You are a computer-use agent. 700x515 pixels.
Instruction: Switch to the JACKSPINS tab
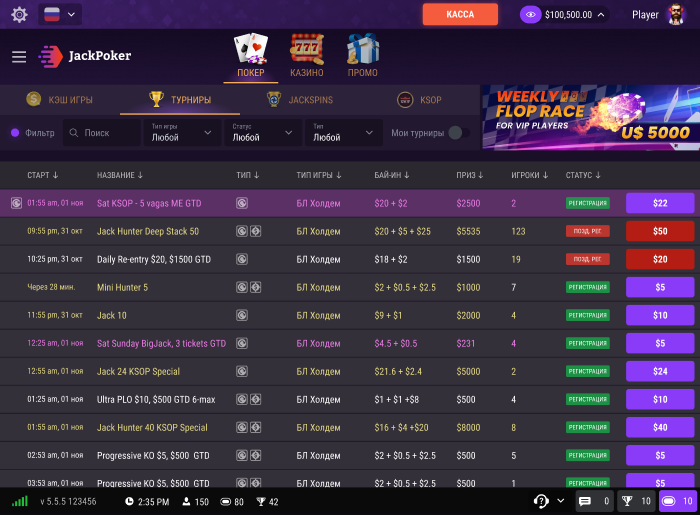300,100
